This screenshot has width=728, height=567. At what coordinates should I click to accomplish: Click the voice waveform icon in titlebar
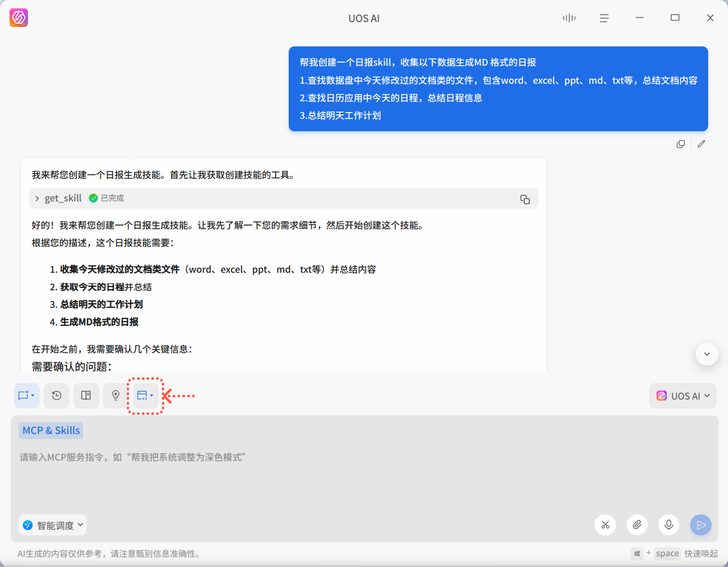[568, 18]
